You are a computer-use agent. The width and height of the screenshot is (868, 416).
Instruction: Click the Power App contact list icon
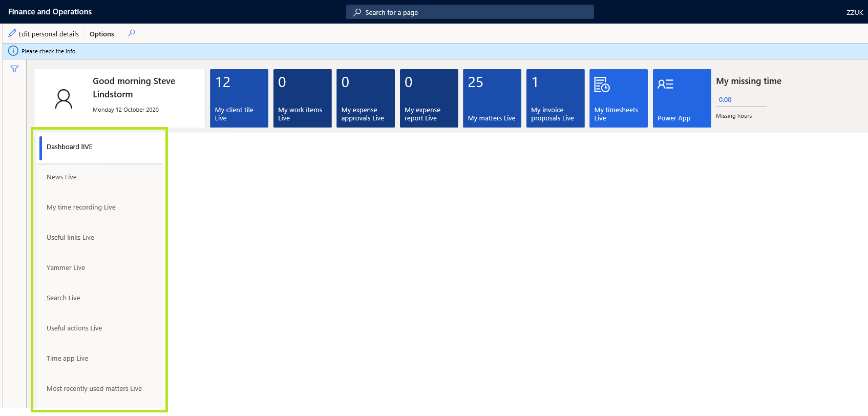(665, 84)
